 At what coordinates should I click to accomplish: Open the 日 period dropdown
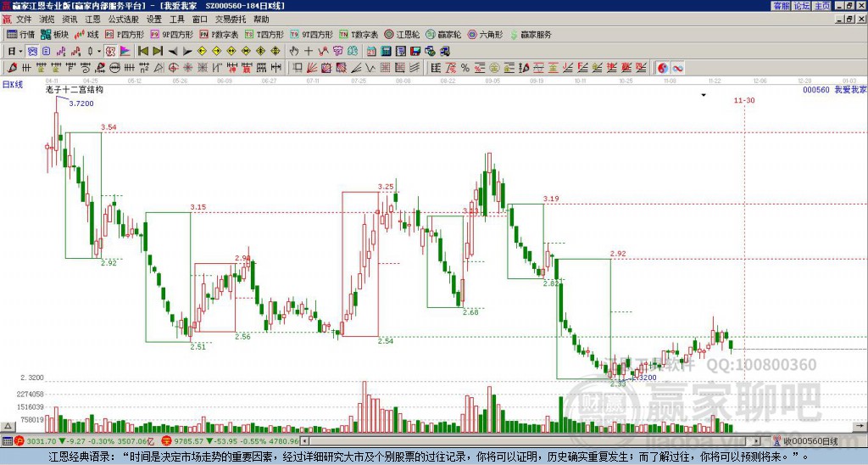click(x=15, y=51)
